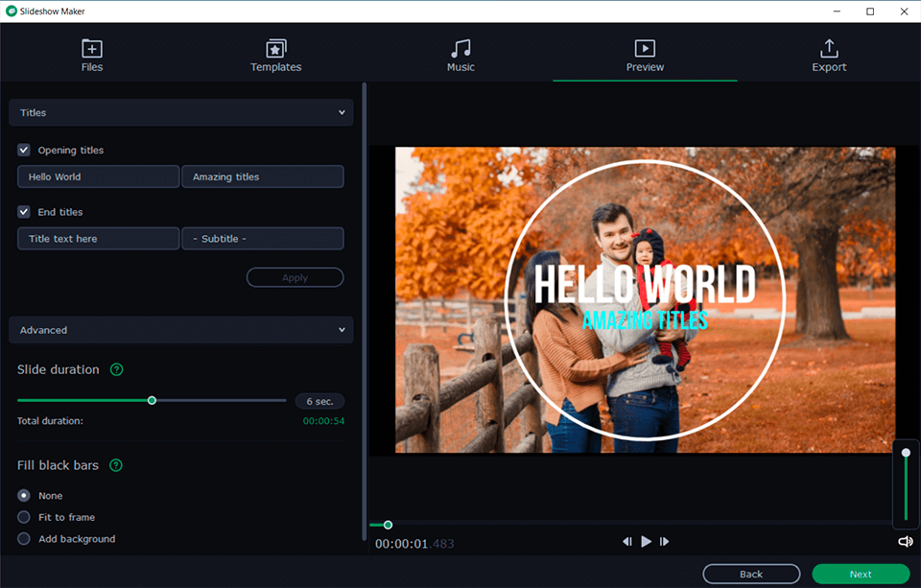
Task: Collapse the Advanced section
Action: tap(342, 330)
